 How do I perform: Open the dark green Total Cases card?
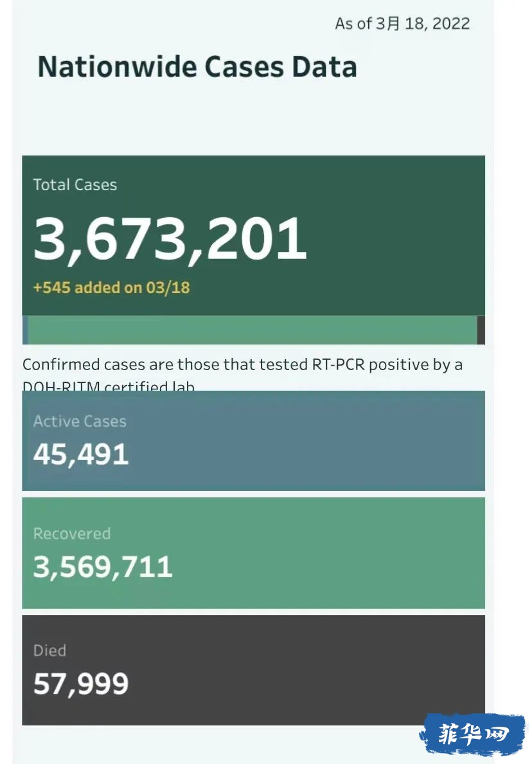tap(253, 235)
